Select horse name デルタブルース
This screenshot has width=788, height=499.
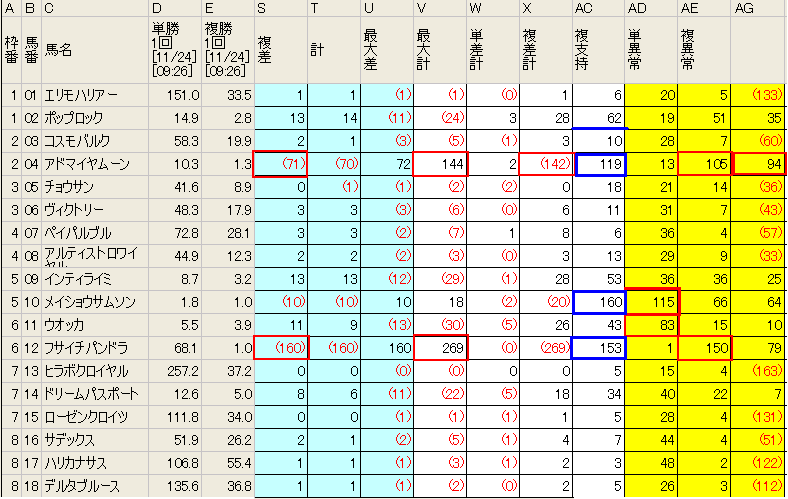[82, 486]
